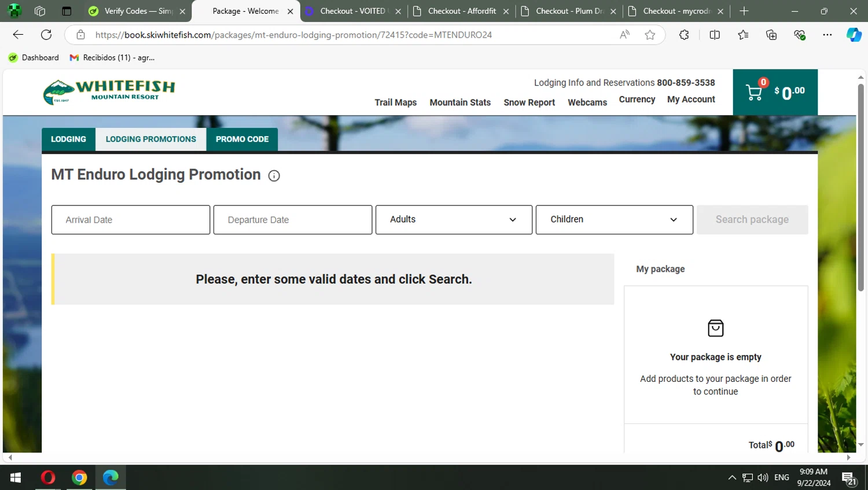
Task: Open tab actions menu icon
Action: [67, 11]
